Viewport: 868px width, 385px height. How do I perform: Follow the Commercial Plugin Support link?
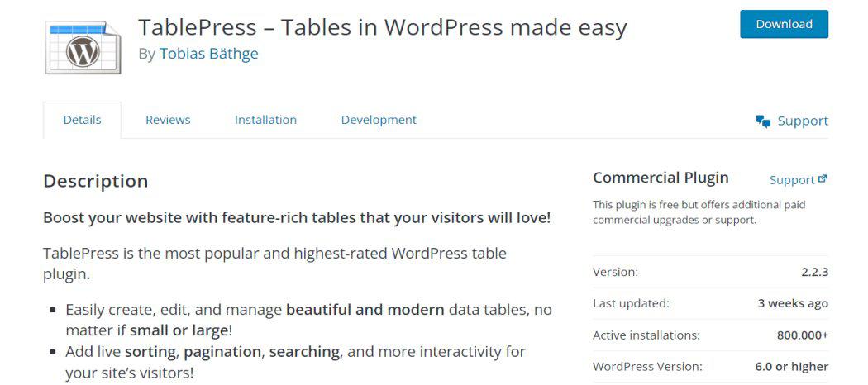point(792,179)
